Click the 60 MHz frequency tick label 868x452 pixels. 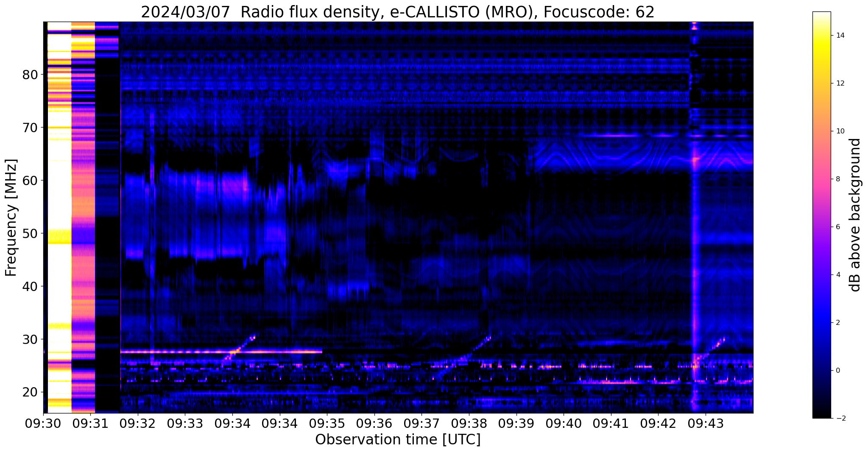click(30, 181)
